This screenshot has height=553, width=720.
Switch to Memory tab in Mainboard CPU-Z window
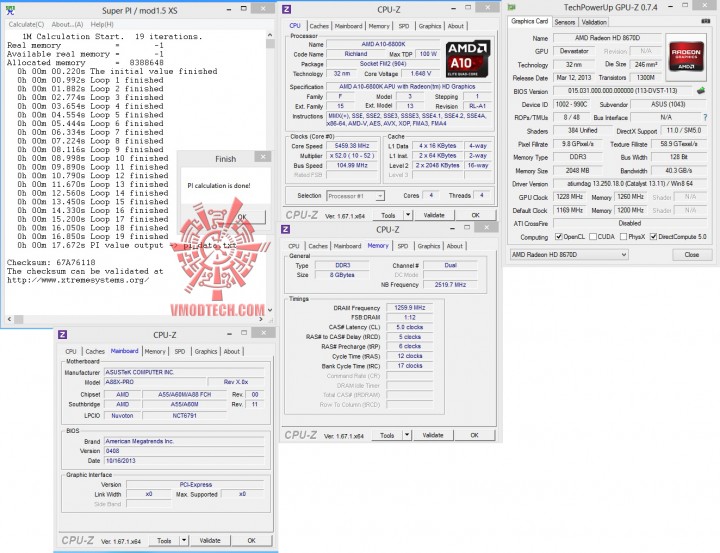coord(155,351)
